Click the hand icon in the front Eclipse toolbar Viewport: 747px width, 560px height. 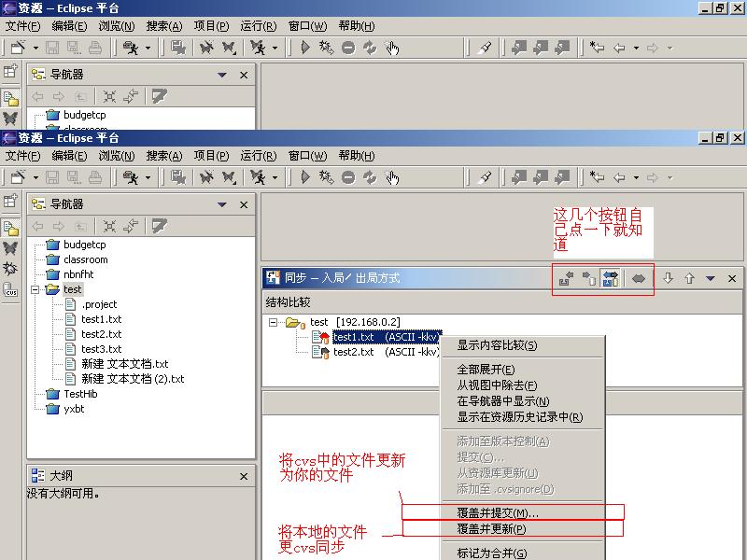pos(392,177)
